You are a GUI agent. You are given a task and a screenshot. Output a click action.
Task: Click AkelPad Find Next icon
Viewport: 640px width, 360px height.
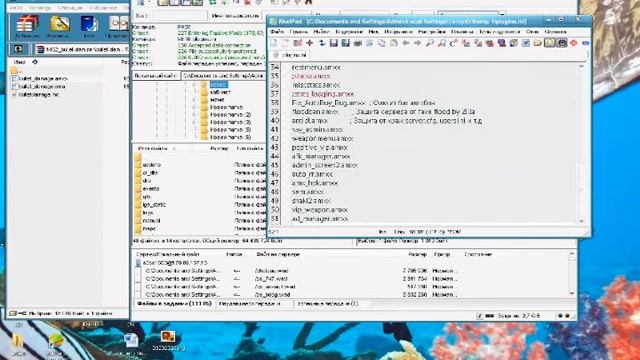pos(442,43)
